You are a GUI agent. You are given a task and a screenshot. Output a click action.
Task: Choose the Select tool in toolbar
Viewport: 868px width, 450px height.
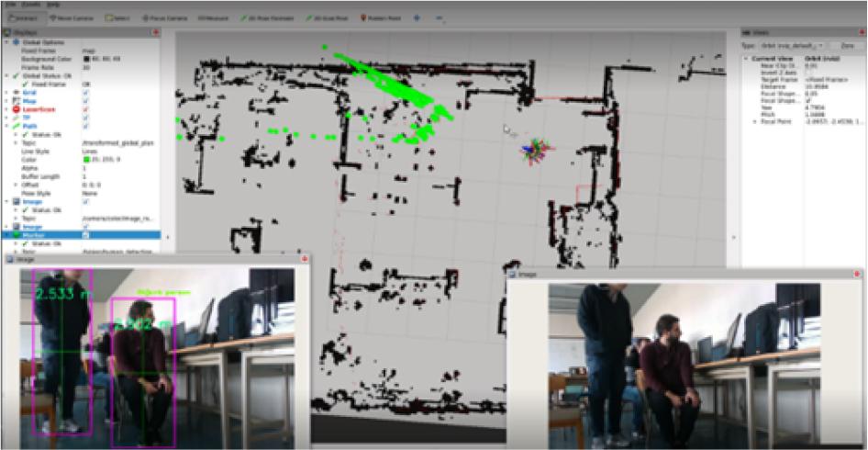coord(117,17)
